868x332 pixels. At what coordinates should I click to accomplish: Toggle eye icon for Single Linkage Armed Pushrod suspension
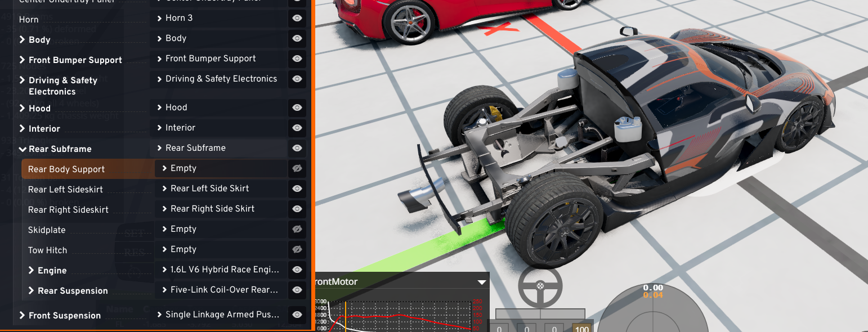coord(297,315)
